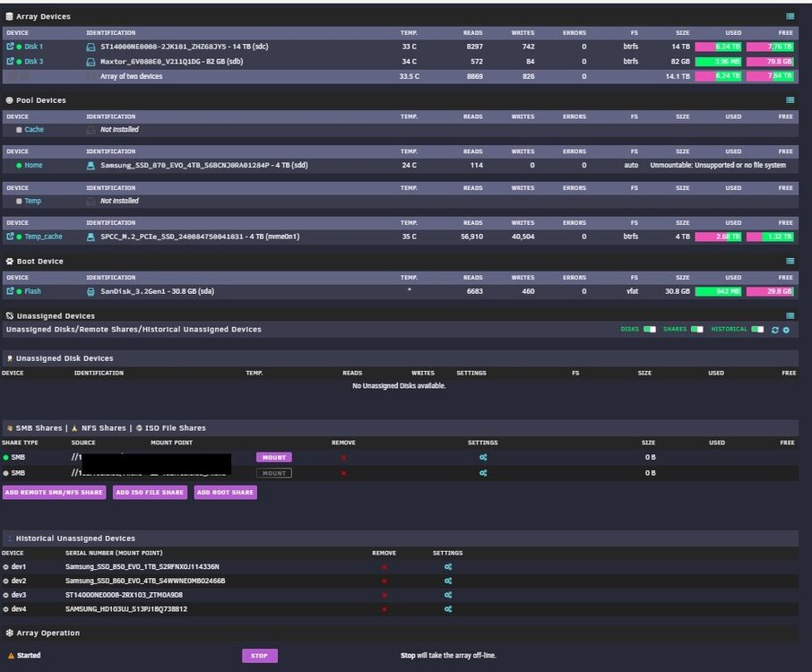Screen dimensions: 812x672
Task: Click the Samsung_SSD_860_EVO_4TB serial text
Action: point(145,581)
